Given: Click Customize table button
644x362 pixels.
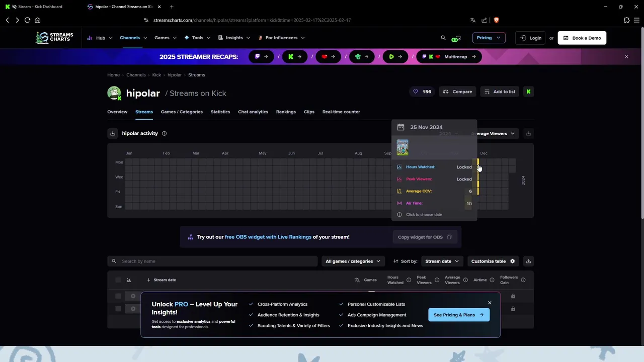Looking at the screenshot, I should tap(493, 261).
